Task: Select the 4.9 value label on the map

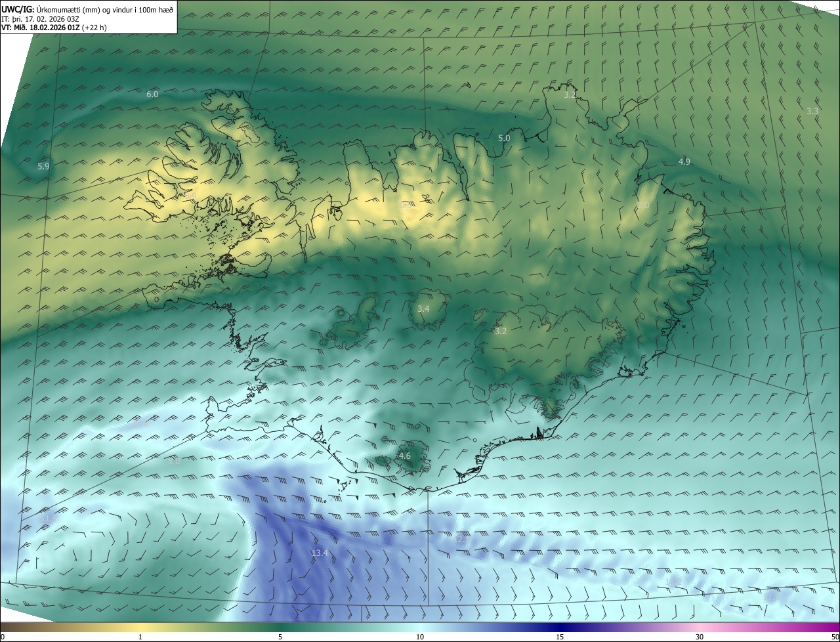Action: point(684,161)
